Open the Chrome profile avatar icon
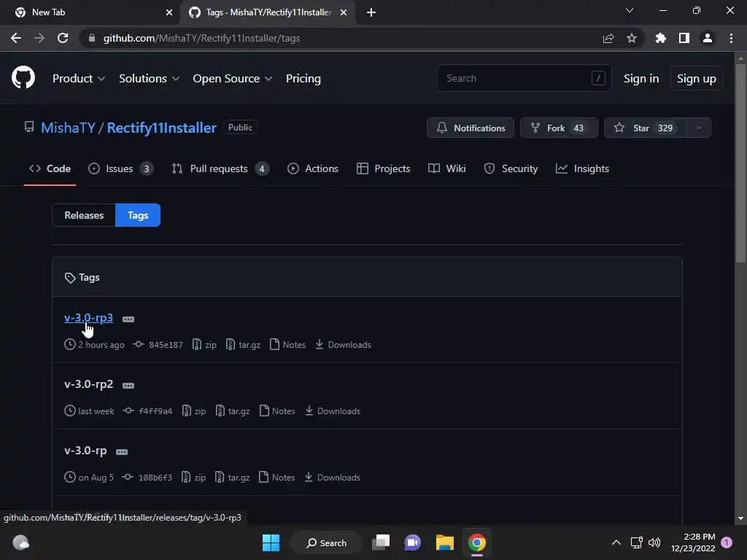 708,38
